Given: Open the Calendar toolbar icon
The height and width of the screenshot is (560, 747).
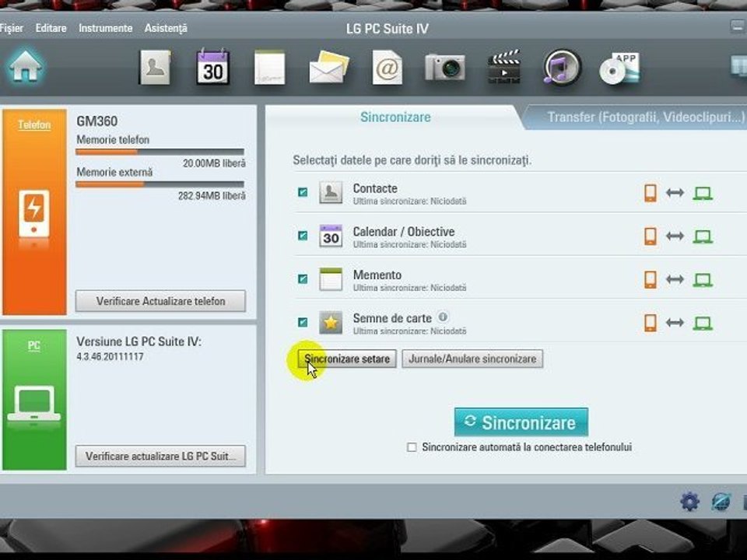Looking at the screenshot, I should (213, 67).
